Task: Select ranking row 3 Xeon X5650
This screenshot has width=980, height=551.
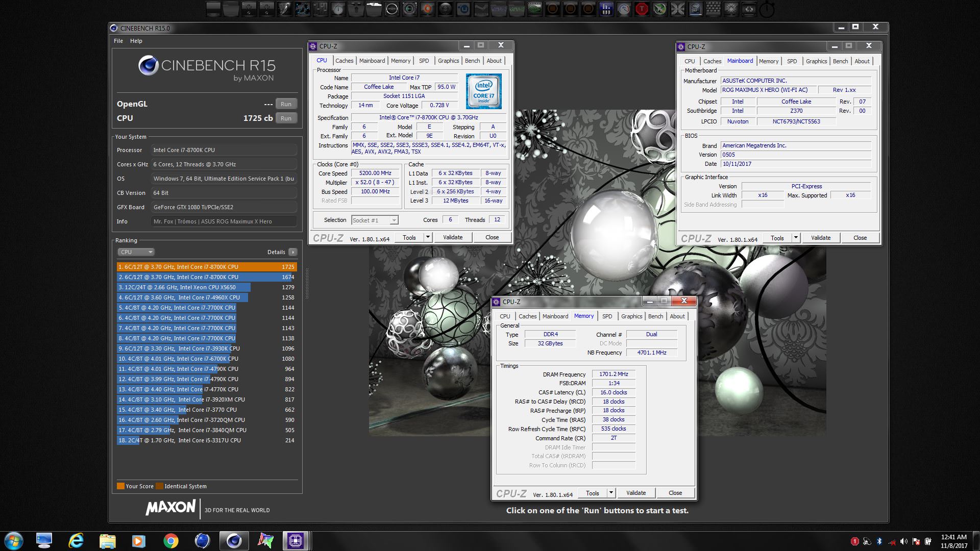Action: (207, 287)
